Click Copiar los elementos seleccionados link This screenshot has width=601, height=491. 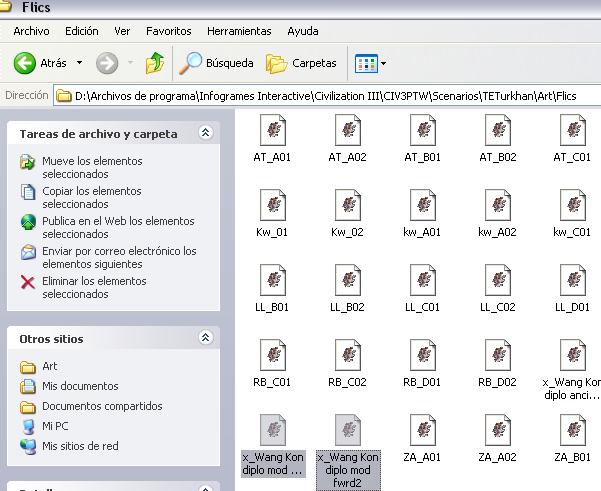click(91, 197)
